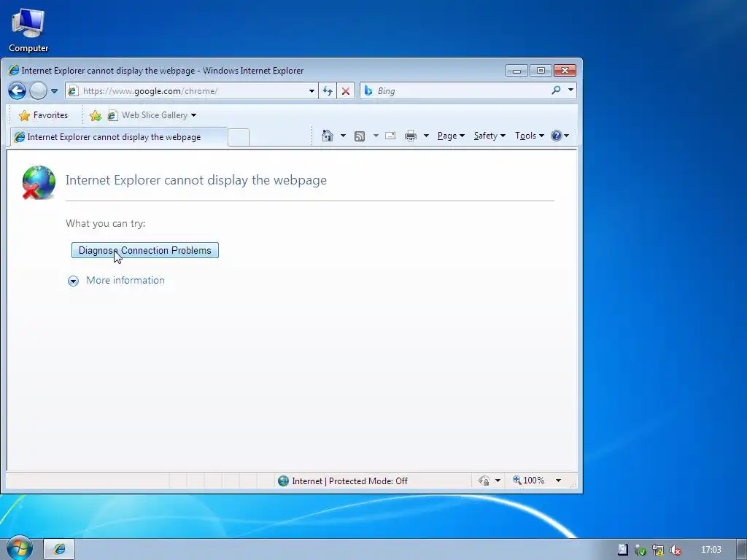Click the 'Internet | Protected Mode: Off' status text

tap(349, 481)
